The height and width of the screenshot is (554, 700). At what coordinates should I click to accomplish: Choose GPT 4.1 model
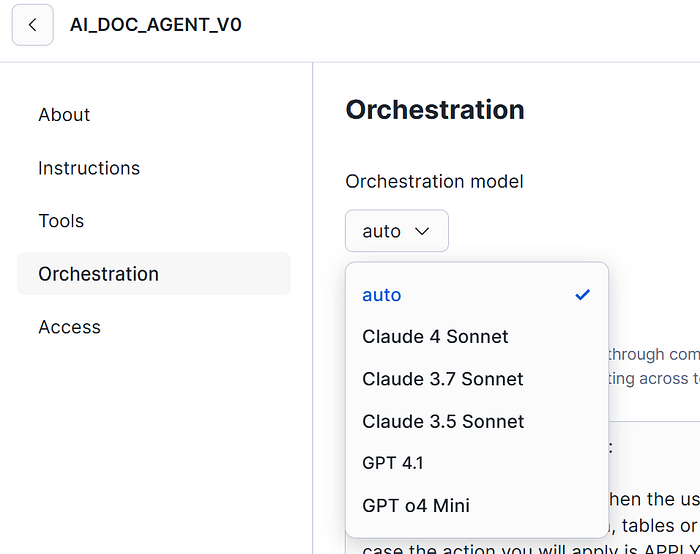coord(477,463)
